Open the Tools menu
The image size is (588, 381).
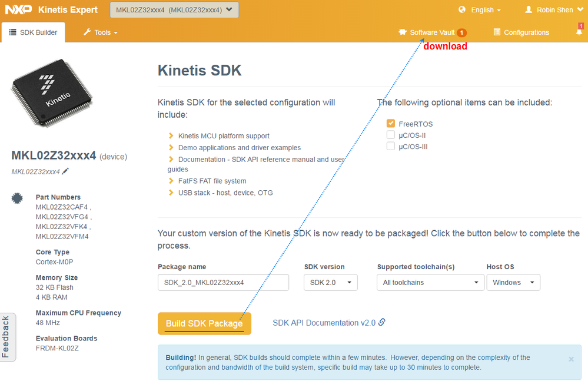click(101, 32)
